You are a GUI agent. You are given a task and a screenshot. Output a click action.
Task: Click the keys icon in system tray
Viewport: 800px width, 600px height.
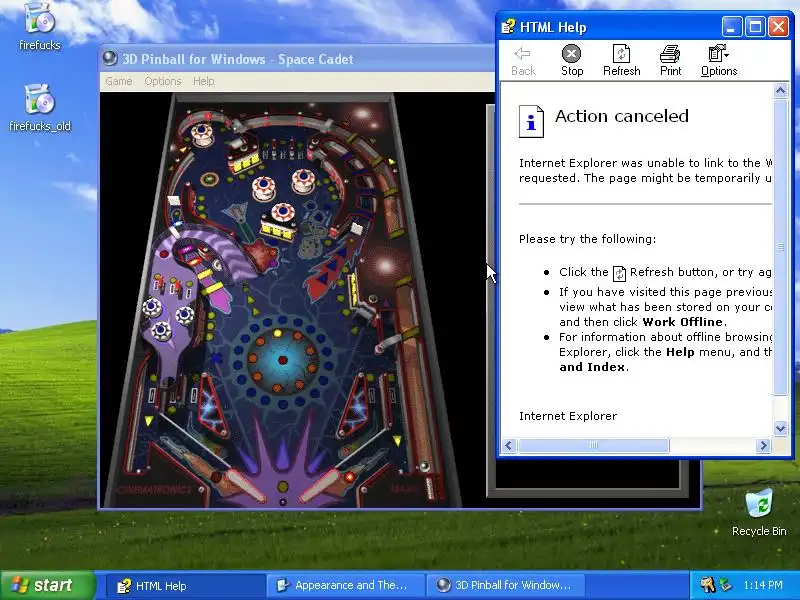point(707,585)
